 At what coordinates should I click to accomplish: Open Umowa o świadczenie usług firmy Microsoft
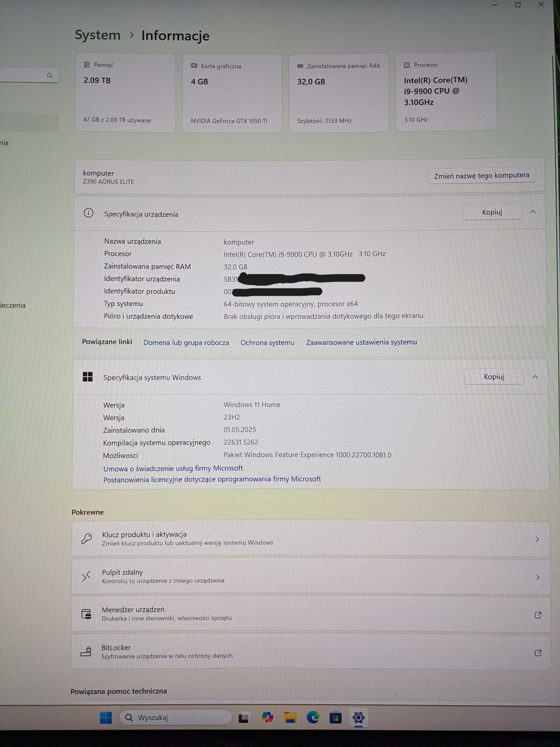[173, 468]
